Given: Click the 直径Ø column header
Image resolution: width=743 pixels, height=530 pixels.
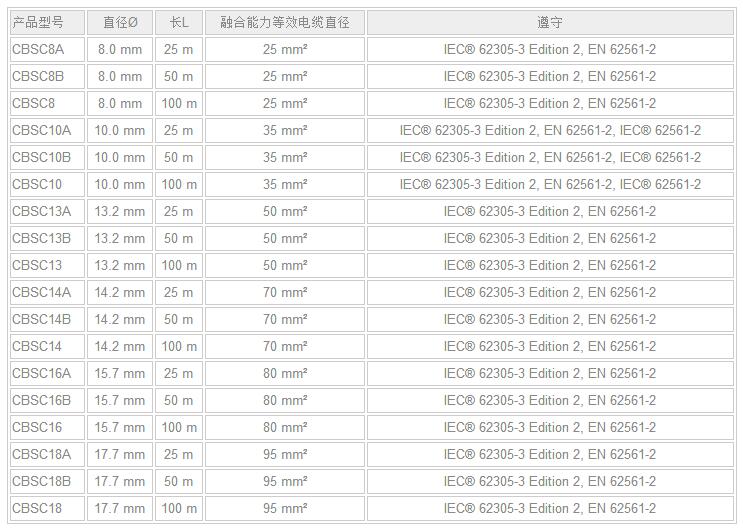Looking at the screenshot, I should (x=120, y=22).
